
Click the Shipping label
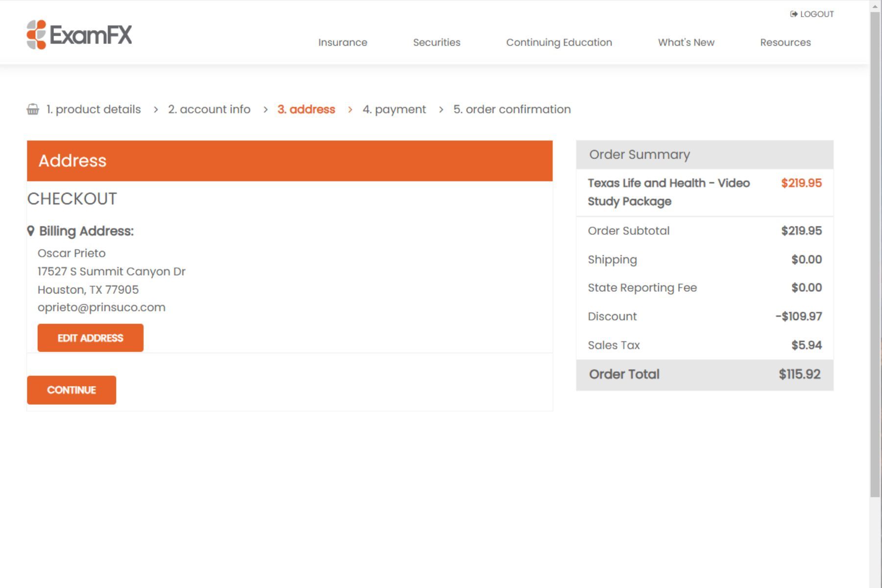pyautogui.click(x=612, y=260)
